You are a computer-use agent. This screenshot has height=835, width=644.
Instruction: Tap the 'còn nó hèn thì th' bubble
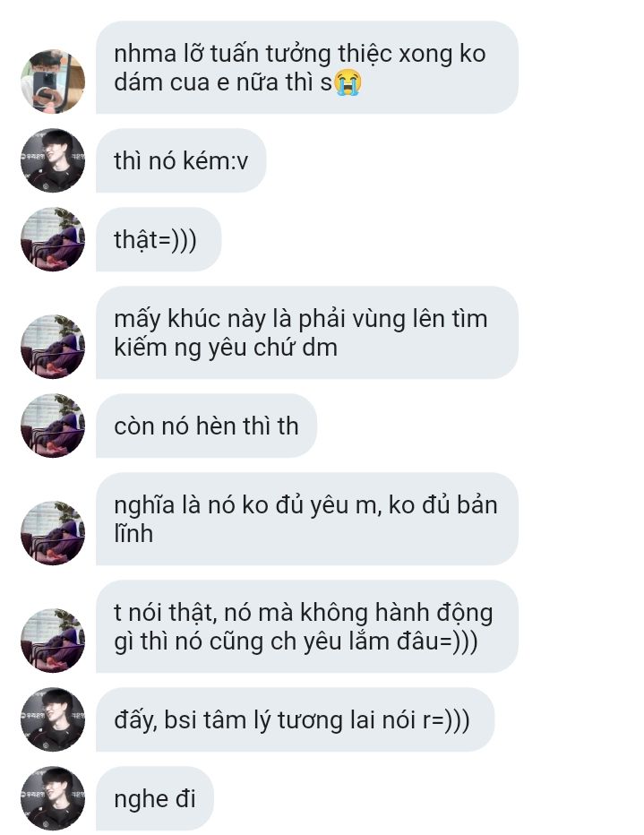pyautogui.click(x=207, y=426)
